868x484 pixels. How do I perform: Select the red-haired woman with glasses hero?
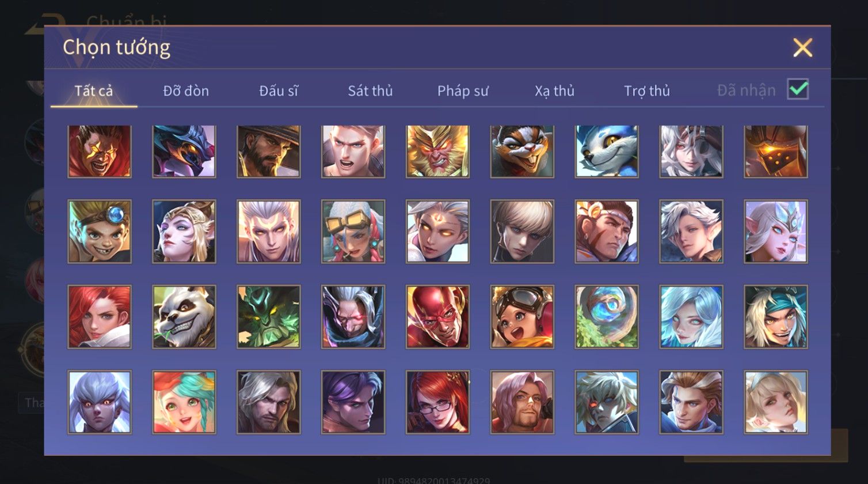coord(437,402)
